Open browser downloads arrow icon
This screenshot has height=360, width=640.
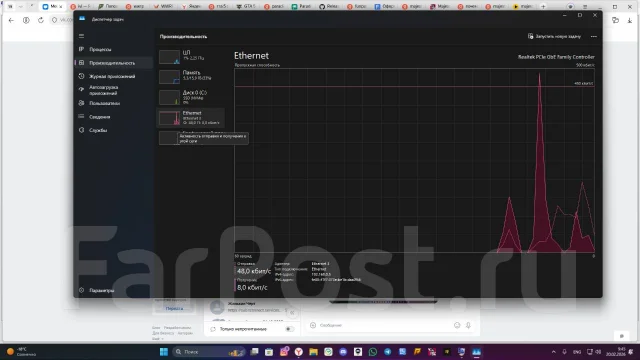629,20
